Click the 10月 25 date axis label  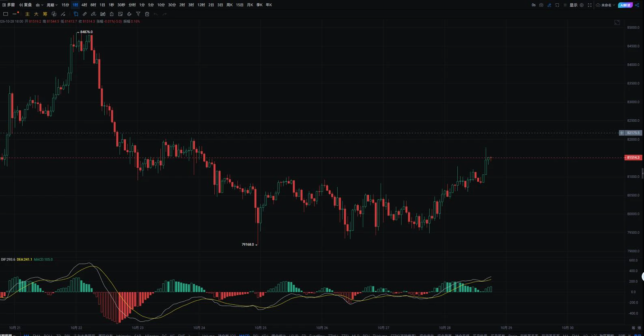261,327
